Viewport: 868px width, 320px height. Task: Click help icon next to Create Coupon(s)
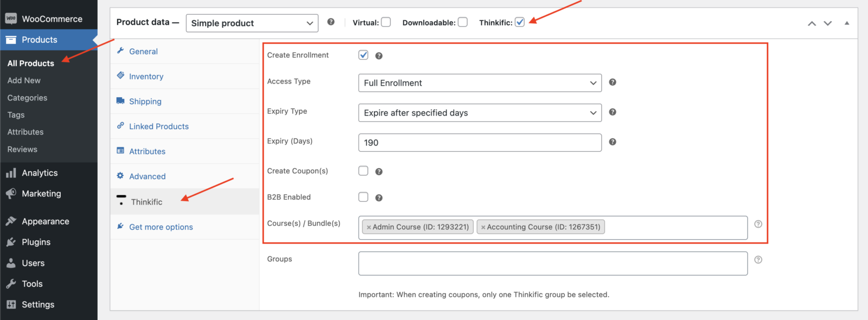click(379, 171)
